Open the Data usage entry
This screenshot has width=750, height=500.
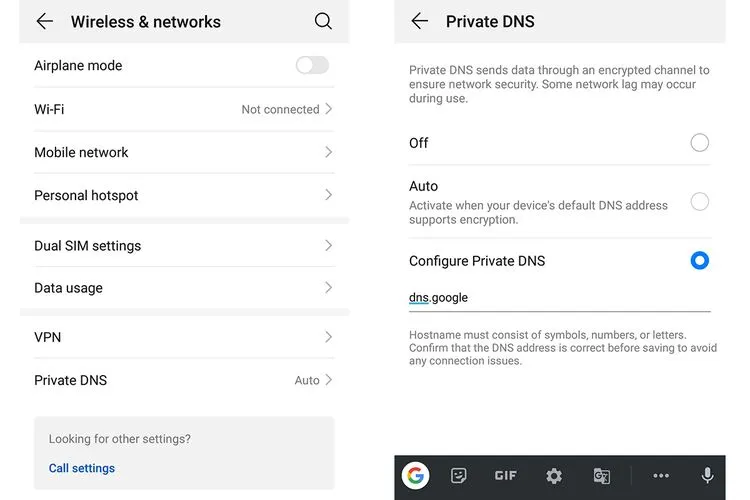[x=184, y=288]
